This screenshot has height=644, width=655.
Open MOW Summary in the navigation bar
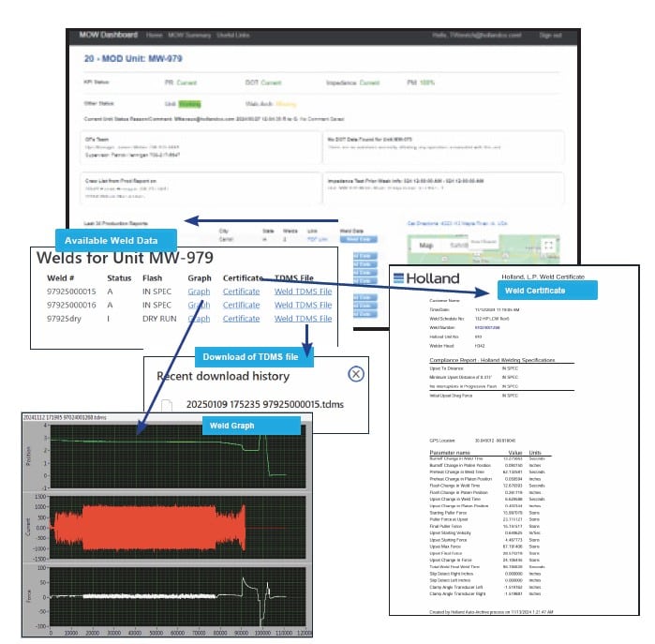click(189, 35)
